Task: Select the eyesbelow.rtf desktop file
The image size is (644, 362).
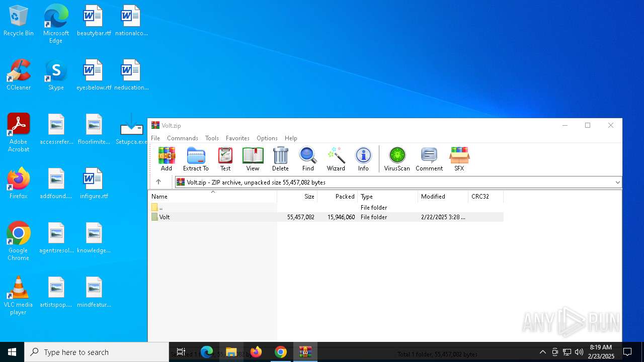Action: pos(94,75)
